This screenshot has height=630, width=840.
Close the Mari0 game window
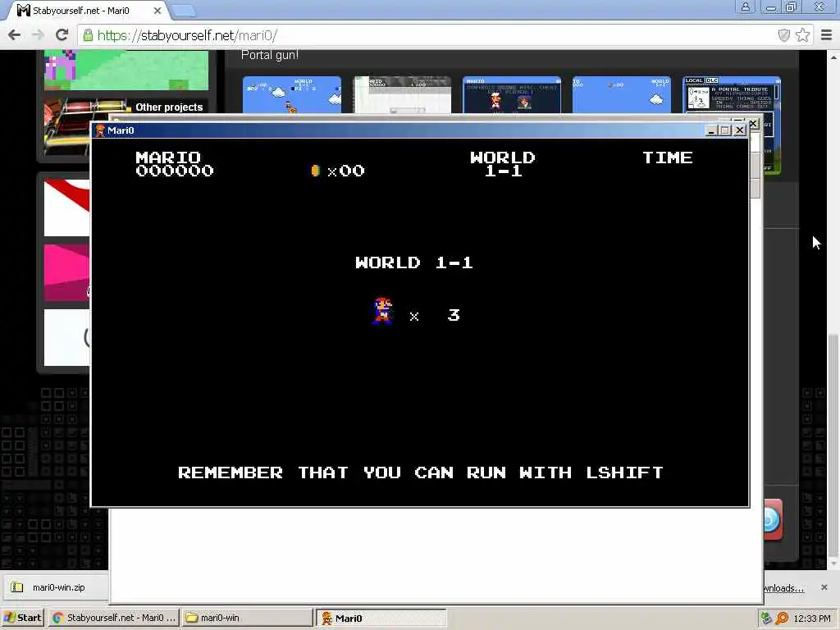click(740, 130)
